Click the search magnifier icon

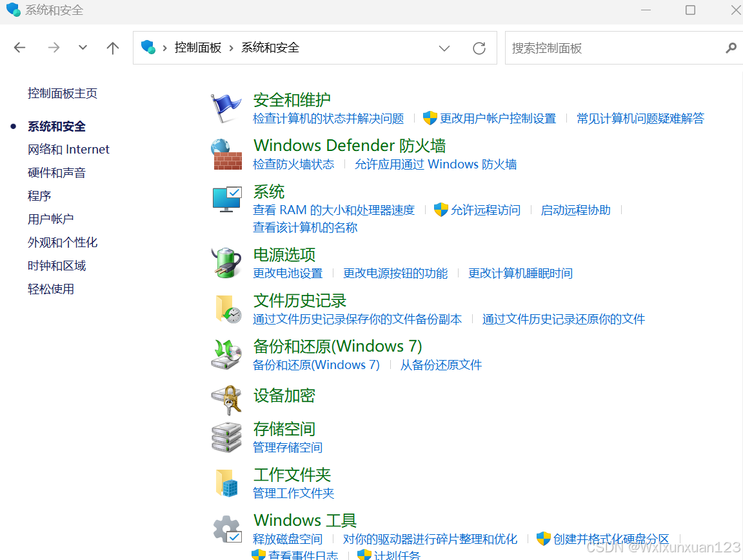coord(731,48)
